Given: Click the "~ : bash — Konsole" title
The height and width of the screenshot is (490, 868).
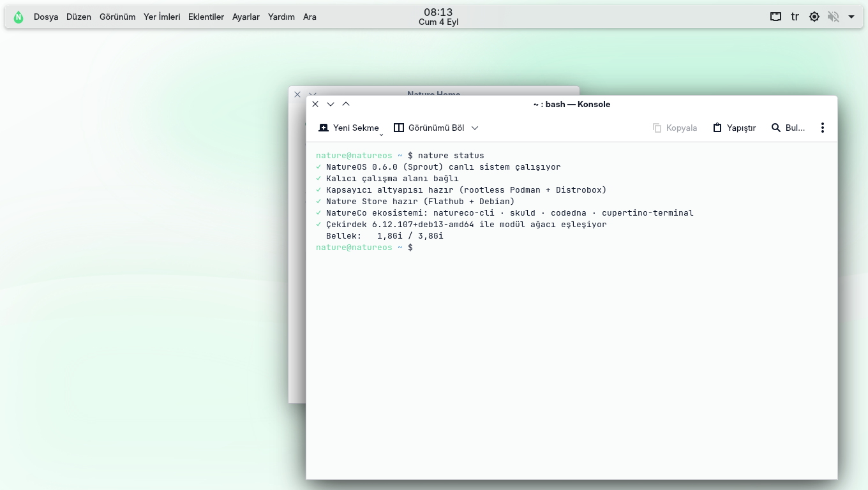Looking at the screenshot, I should coord(572,104).
